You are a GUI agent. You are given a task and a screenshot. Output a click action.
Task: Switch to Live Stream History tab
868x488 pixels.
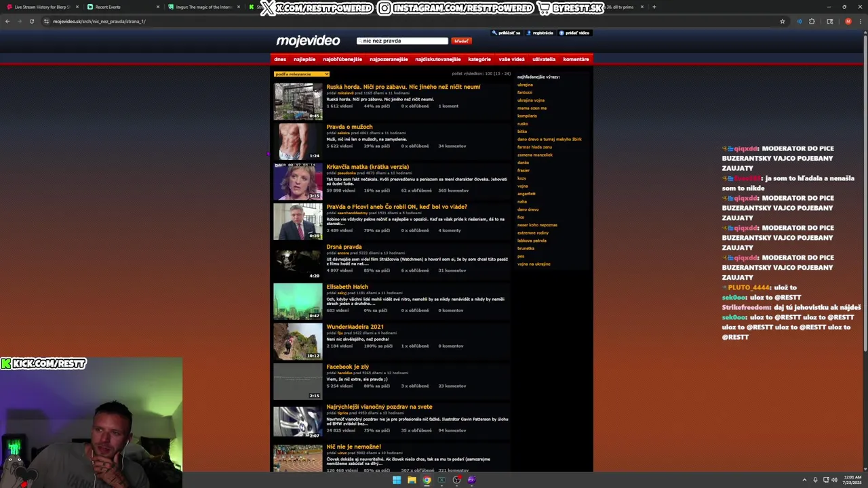[x=41, y=7]
